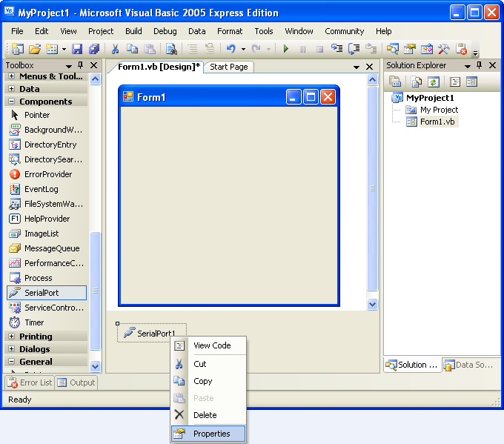Collapse the General toolbox group
This screenshot has height=444, width=504.
(x=12, y=362)
